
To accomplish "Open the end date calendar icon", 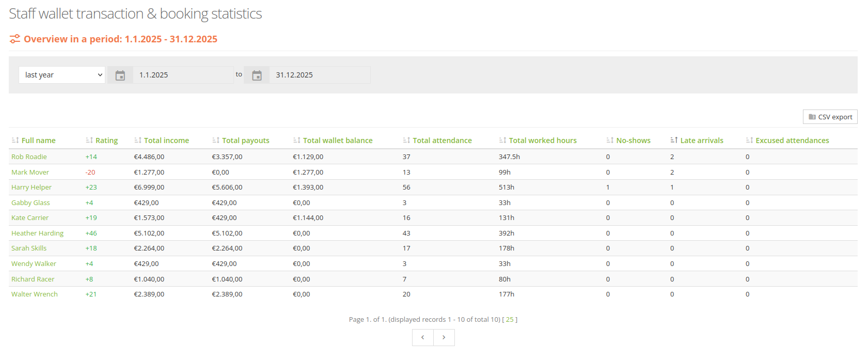I will 257,75.
